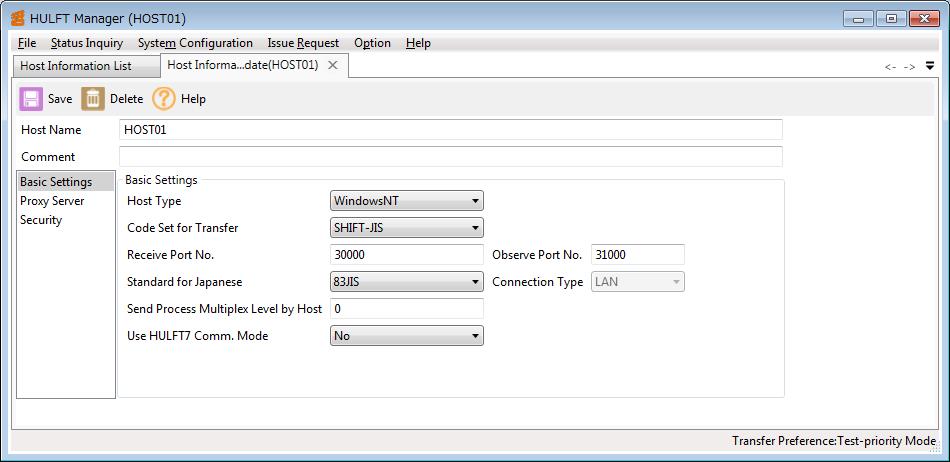The image size is (950, 462).
Task: Expand Use HULFT7 Comm. Mode dropdown
Action: tap(406, 336)
